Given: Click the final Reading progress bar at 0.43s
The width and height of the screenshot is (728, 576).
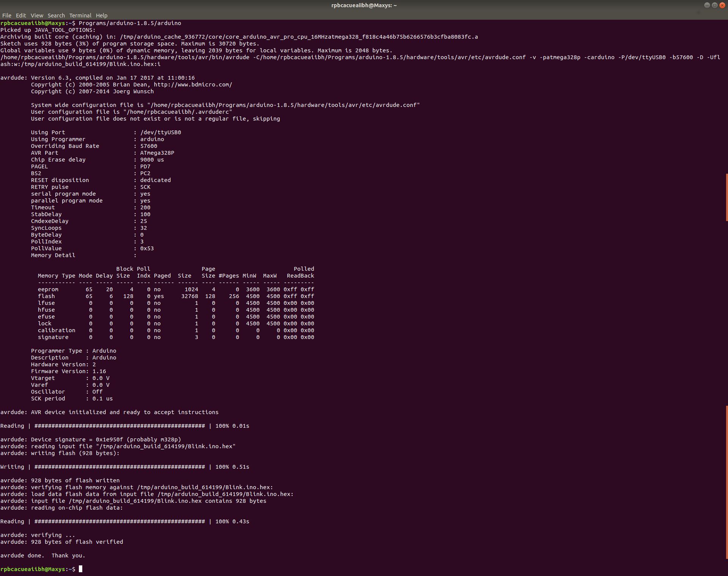Looking at the screenshot, I should [x=119, y=521].
